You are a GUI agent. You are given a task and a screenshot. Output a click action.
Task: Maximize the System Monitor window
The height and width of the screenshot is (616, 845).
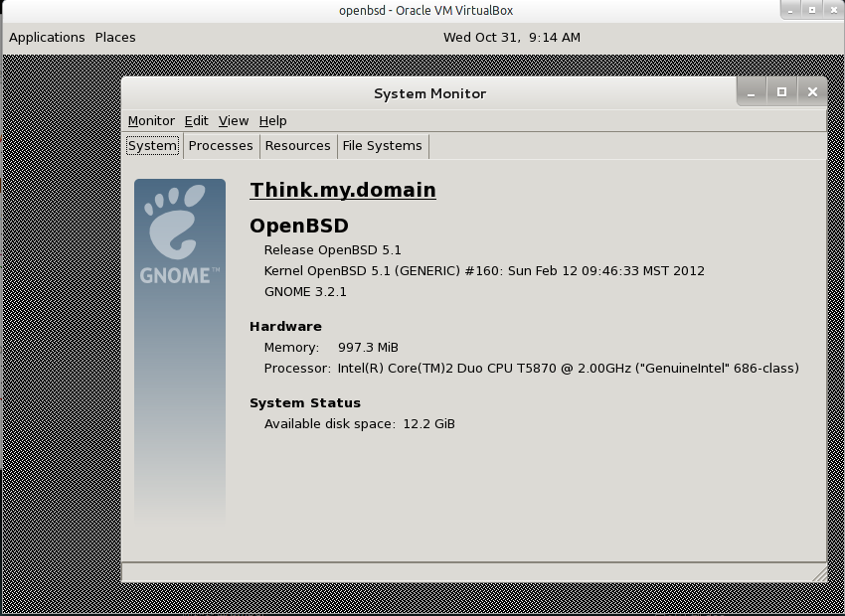(781, 92)
